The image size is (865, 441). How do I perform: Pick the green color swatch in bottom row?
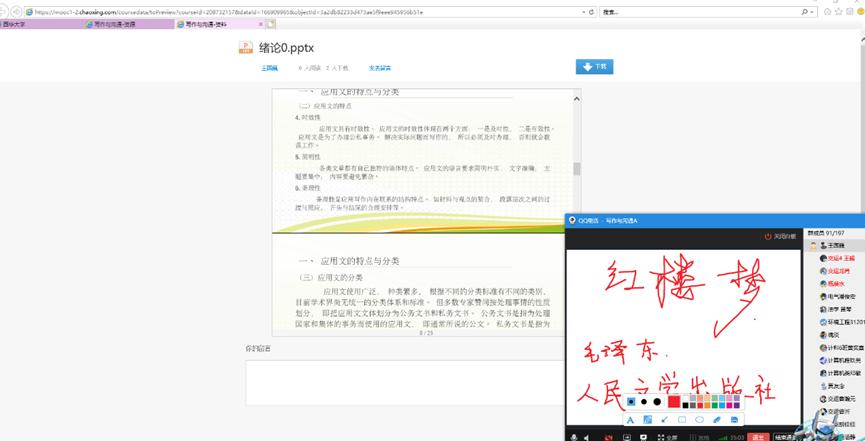715,405
